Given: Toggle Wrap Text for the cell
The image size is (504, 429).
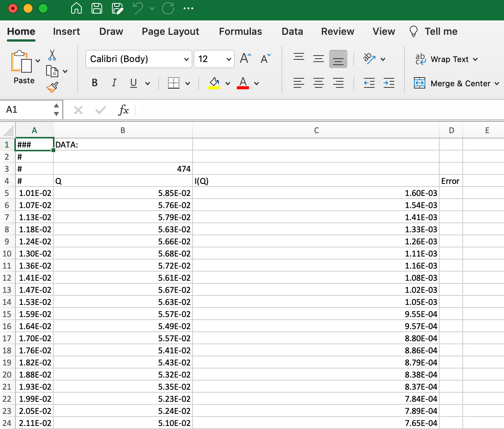Looking at the screenshot, I should [x=446, y=59].
